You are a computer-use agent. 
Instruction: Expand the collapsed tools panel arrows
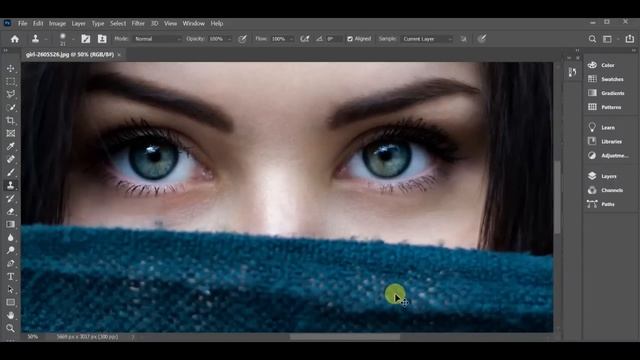(x=6, y=50)
